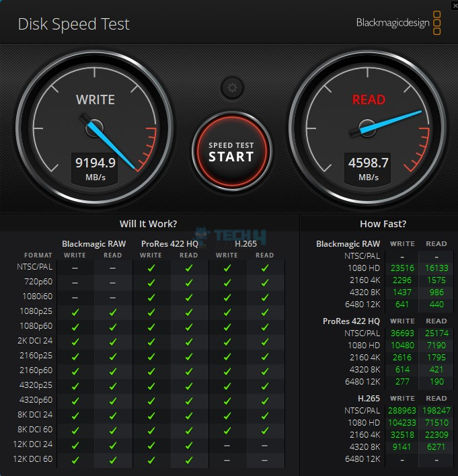Click ProRes 422 HQ 1080 HD write value 10480

click(402, 346)
